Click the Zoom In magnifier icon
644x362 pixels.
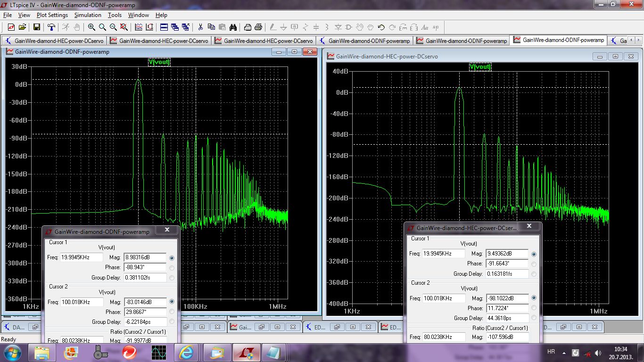[x=91, y=27]
